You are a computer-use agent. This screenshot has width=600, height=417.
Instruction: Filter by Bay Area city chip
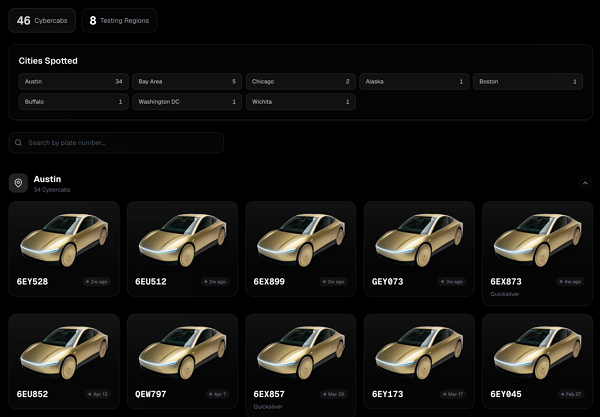187,81
